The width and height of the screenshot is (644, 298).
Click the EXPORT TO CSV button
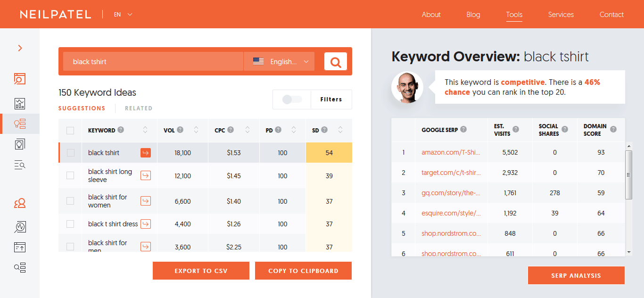(201, 271)
